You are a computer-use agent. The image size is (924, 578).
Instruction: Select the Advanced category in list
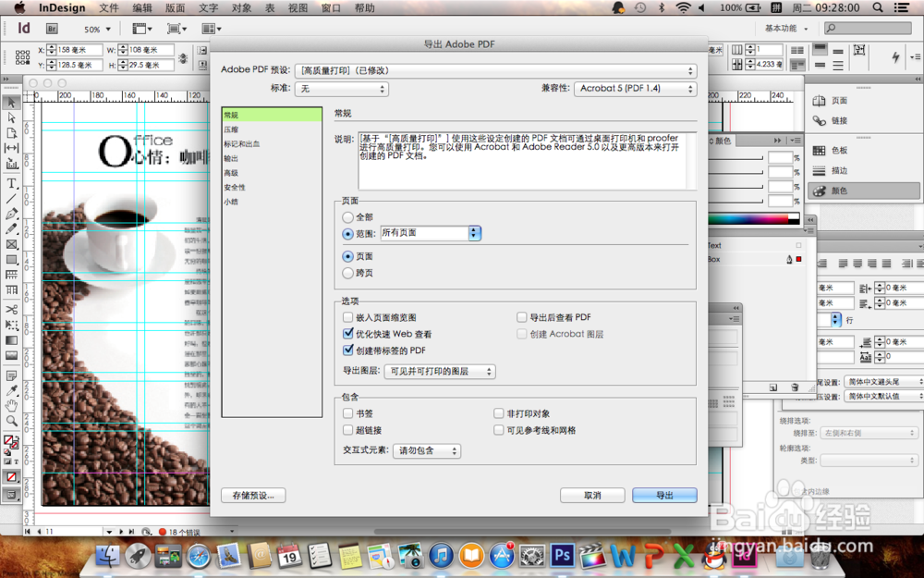click(x=272, y=173)
